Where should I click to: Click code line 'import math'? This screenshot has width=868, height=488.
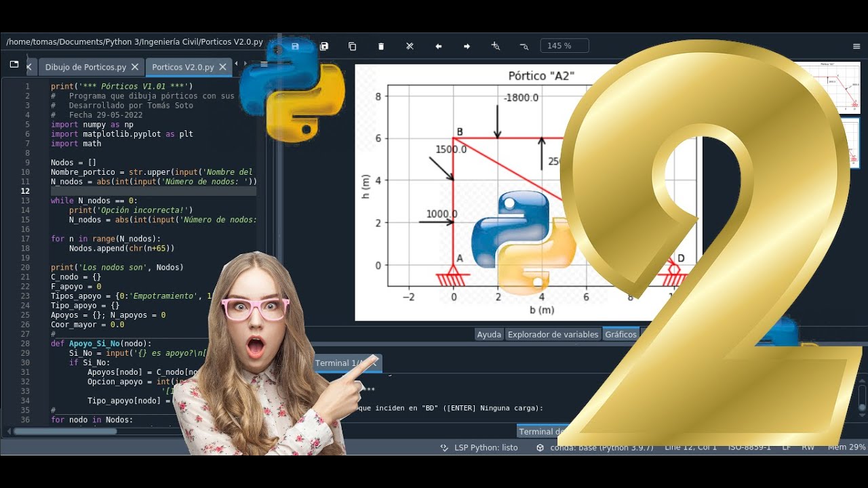coord(76,144)
